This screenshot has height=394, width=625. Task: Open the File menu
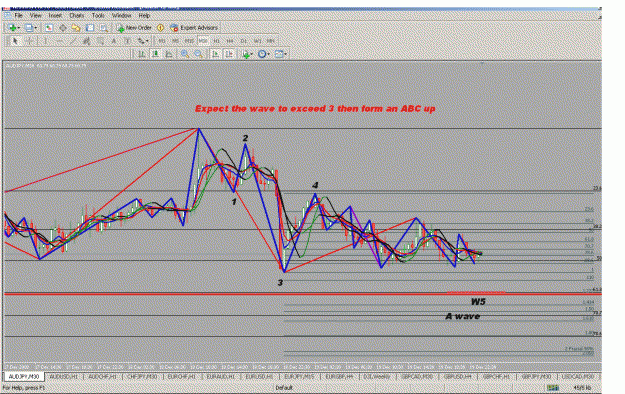(18, 16)
